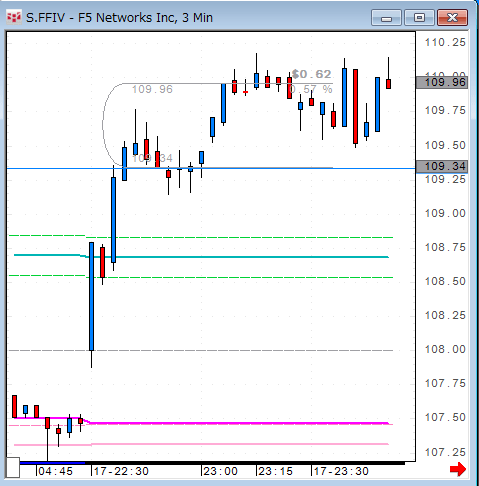Image resolution: width=479 pixels, height=486 pixels.
Task: Click the 107.50 price axis label
Action: click(x=445, y=417)
